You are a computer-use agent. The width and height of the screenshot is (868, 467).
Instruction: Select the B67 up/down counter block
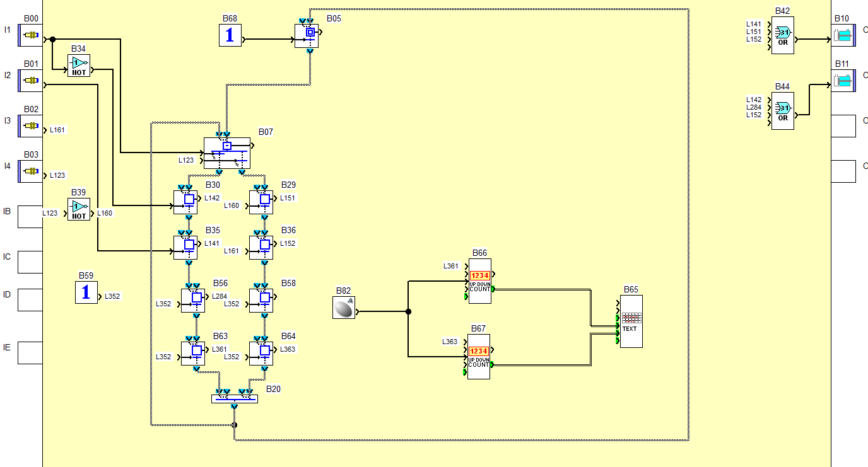(x=479, y=357)
